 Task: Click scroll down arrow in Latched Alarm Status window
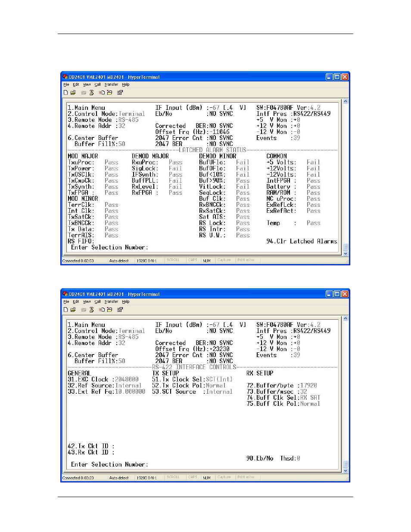[x=345, y=254]
